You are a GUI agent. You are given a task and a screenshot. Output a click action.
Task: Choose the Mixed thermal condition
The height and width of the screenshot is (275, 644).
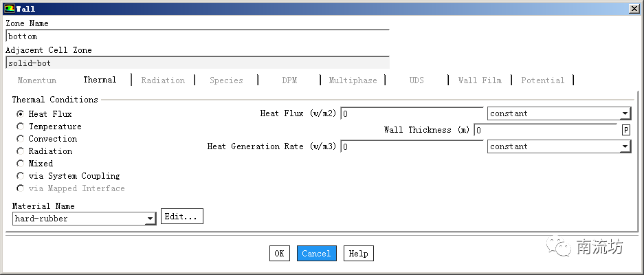pos(20,163)
